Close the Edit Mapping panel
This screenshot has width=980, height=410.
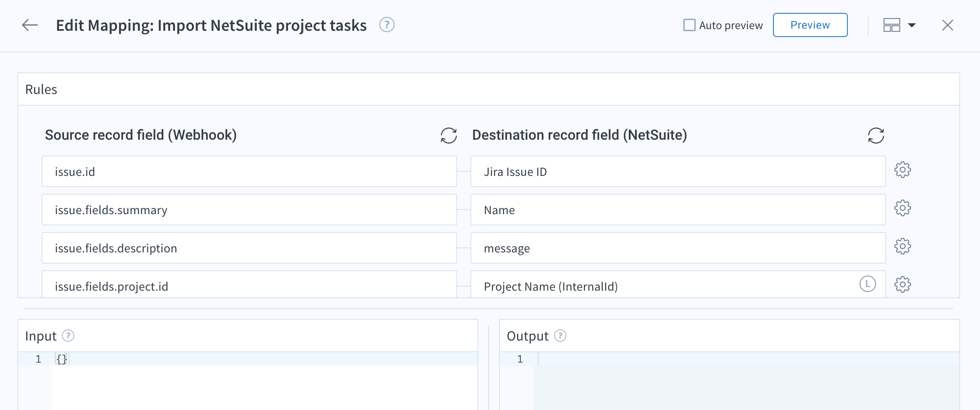[x=948, y=25]
